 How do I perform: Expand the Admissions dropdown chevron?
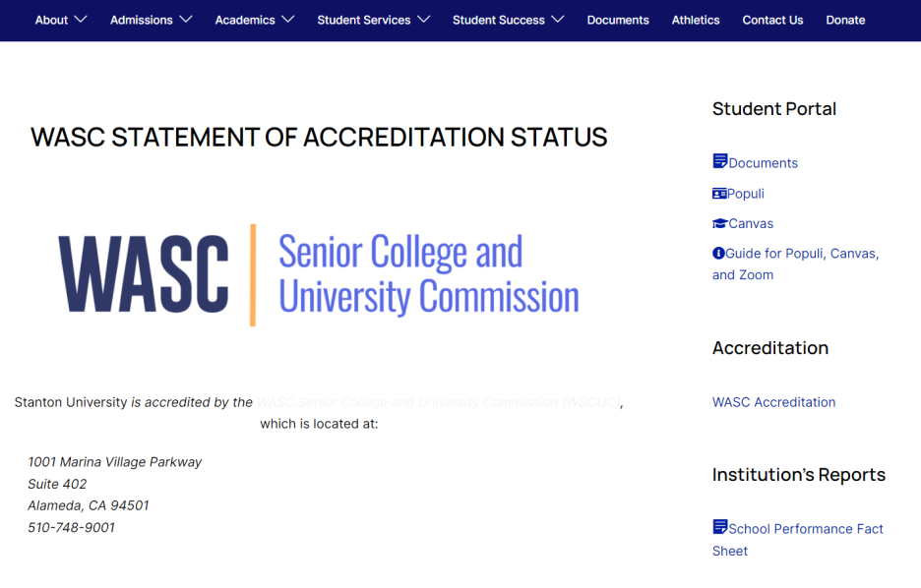[x=186, y=20]
